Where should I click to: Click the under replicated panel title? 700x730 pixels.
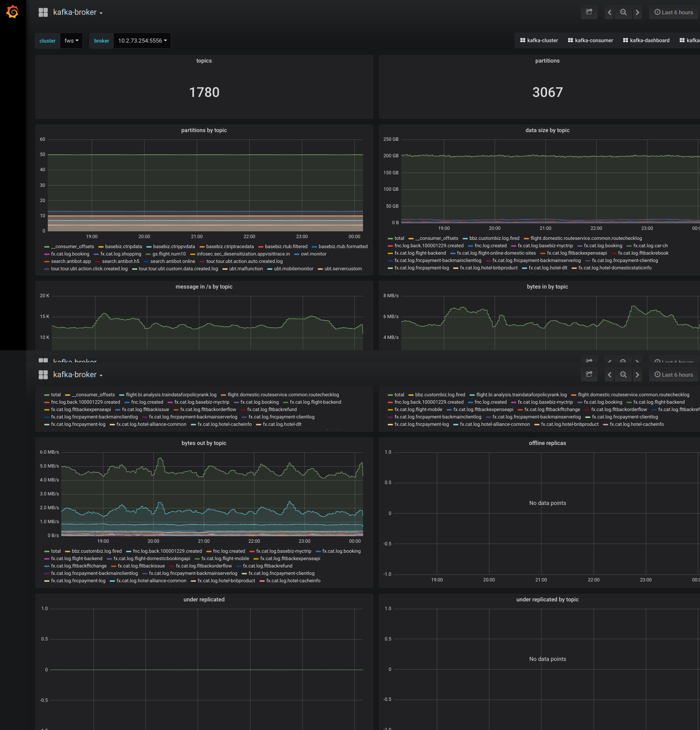[204, 600]
